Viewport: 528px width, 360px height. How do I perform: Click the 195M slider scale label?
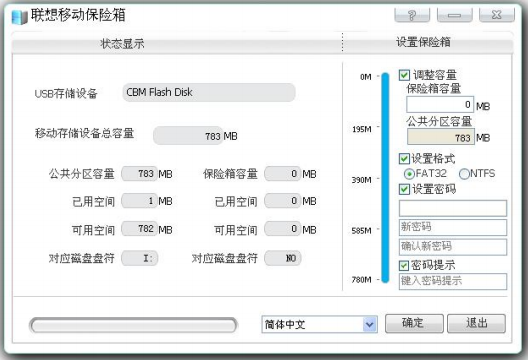point(362,129)
